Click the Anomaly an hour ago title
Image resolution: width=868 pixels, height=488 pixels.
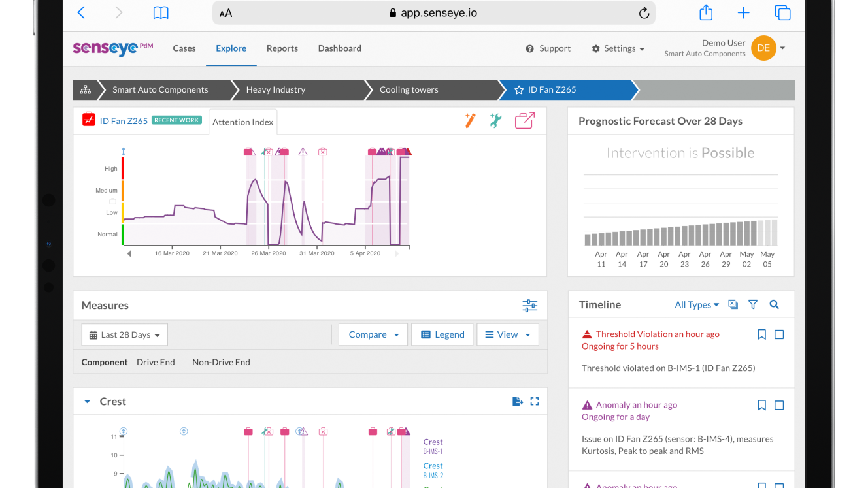(636, 405)
